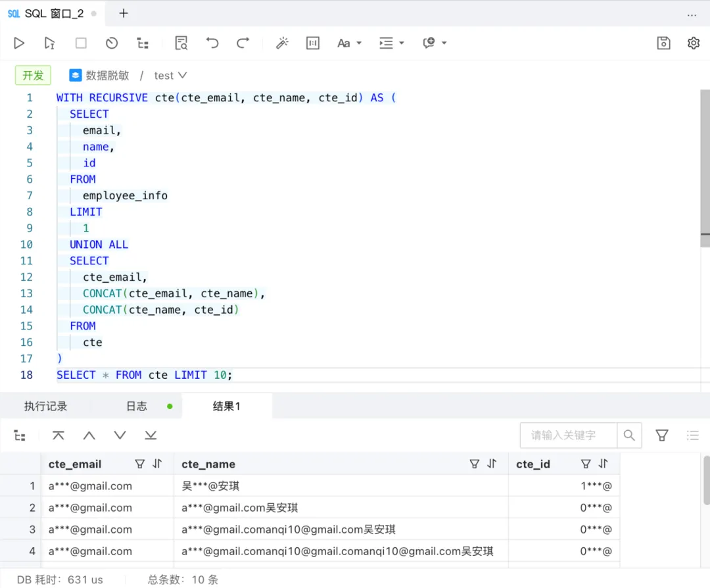Viewport: 710px width, 588px height.
Task: Click the column layout box icon in toolbar
Action: coord(313,43)
